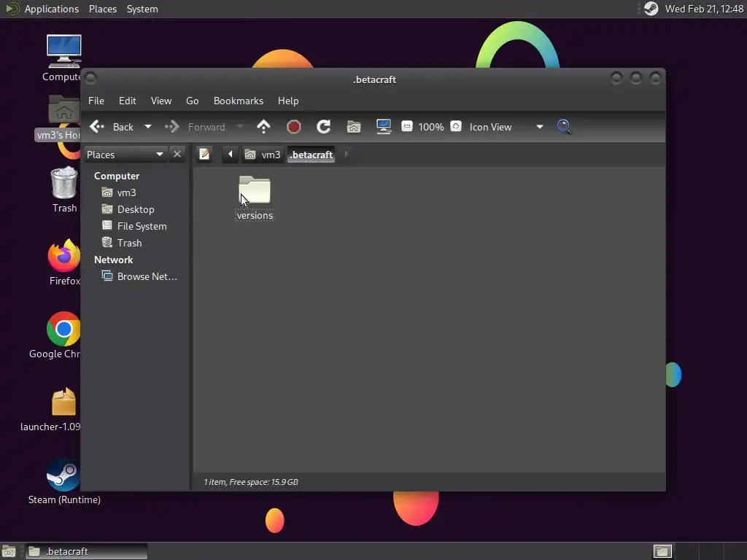The image size is (747, 560).
Task: Click the path bar left scroll arrow
Action: coord(231,155)
